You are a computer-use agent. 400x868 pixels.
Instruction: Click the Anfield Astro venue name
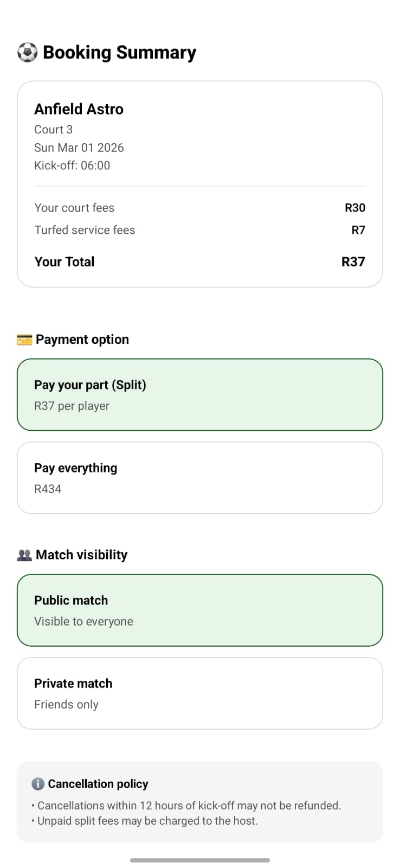[x=79, y=109]
